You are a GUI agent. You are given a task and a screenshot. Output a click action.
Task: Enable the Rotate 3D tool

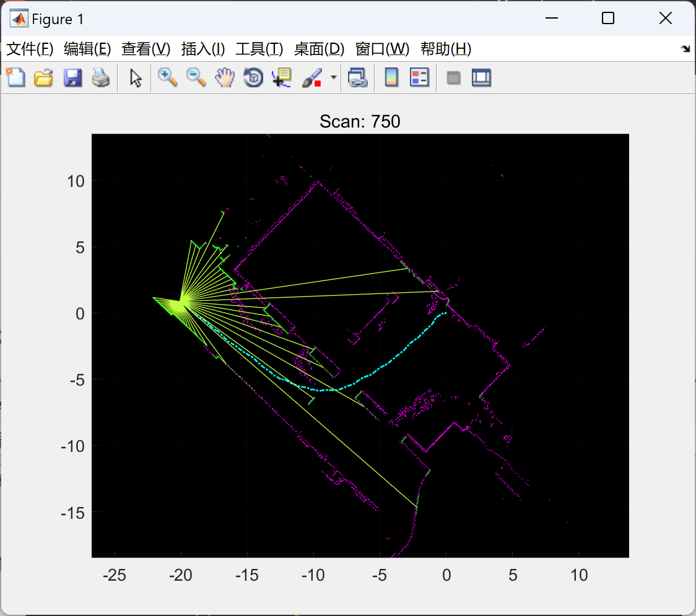pos(253,78)
